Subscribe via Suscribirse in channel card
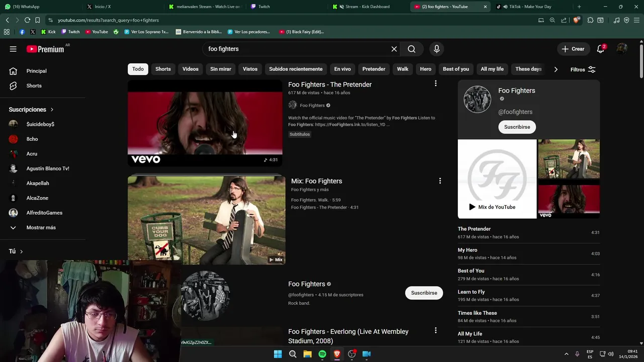644x362 pixels. point(517,127)
